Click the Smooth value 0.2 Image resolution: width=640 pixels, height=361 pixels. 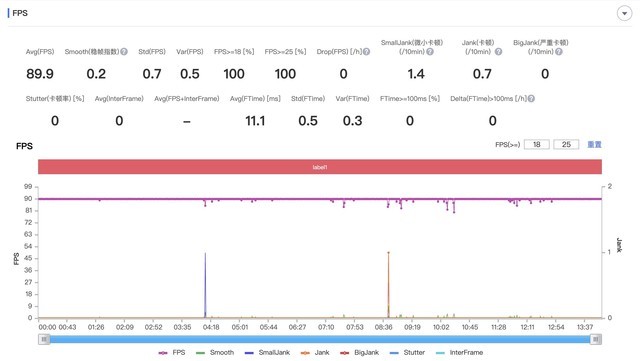pyautogui.click(x=96, y=74)
